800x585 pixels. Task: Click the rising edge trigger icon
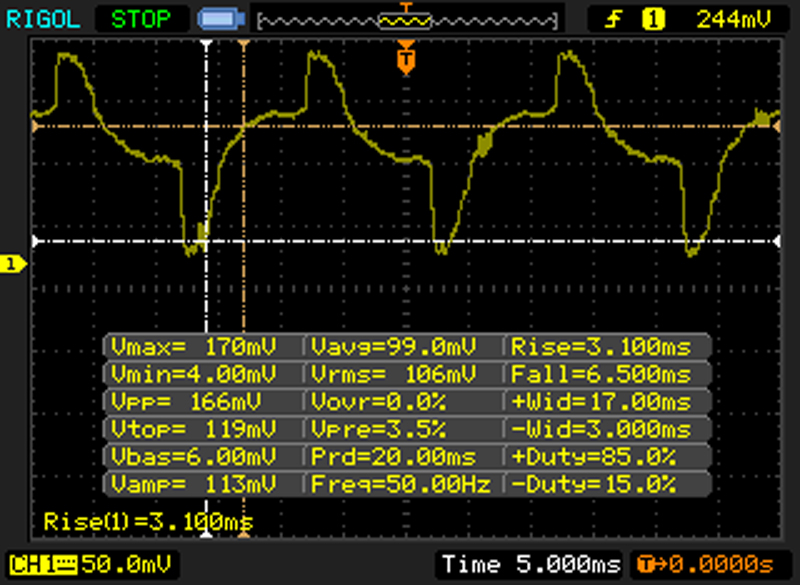tap(613, 20)
